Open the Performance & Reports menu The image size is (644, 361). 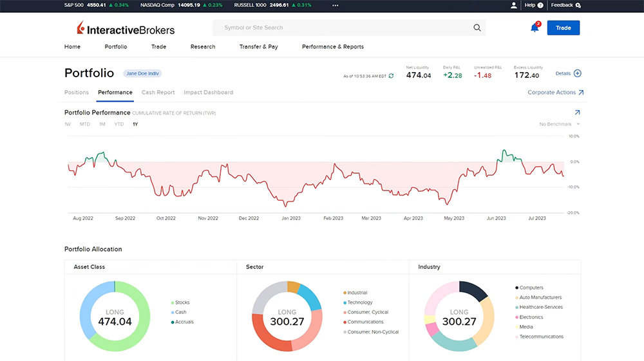pyautogui.click(x=333, y=47)
